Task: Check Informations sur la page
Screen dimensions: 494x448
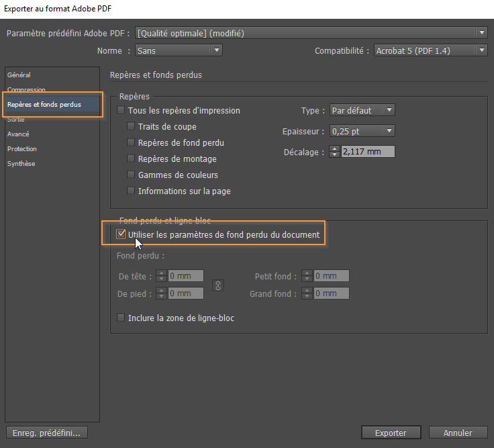Action: click(x=131, y=191)
